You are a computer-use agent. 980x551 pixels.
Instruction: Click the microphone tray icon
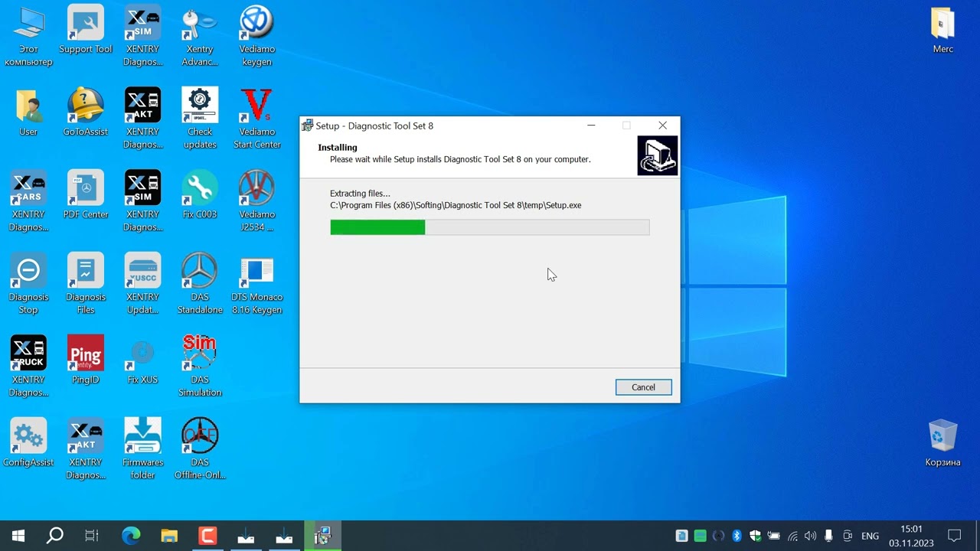828,536
